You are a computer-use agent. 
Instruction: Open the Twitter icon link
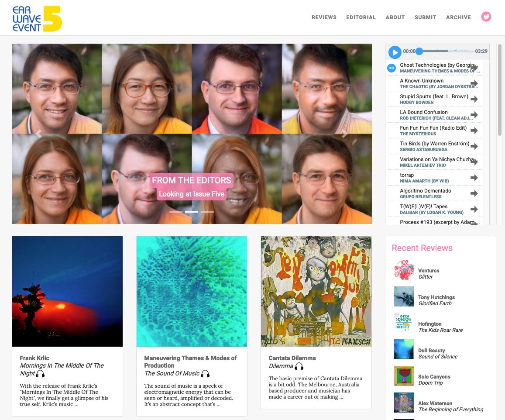point(486,17)
